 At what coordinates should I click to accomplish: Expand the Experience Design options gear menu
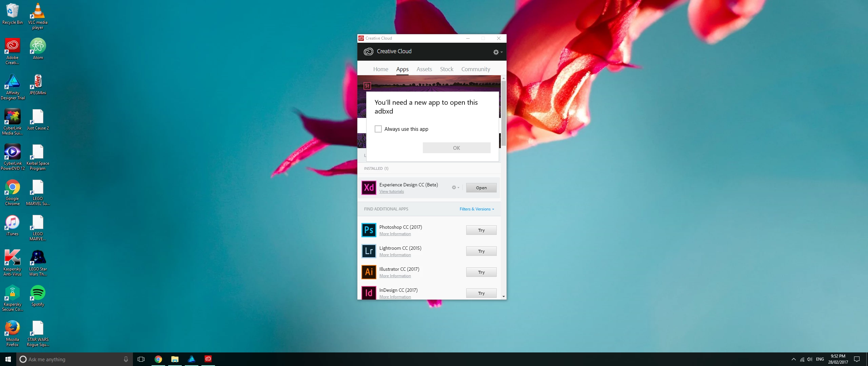(455, 187)
